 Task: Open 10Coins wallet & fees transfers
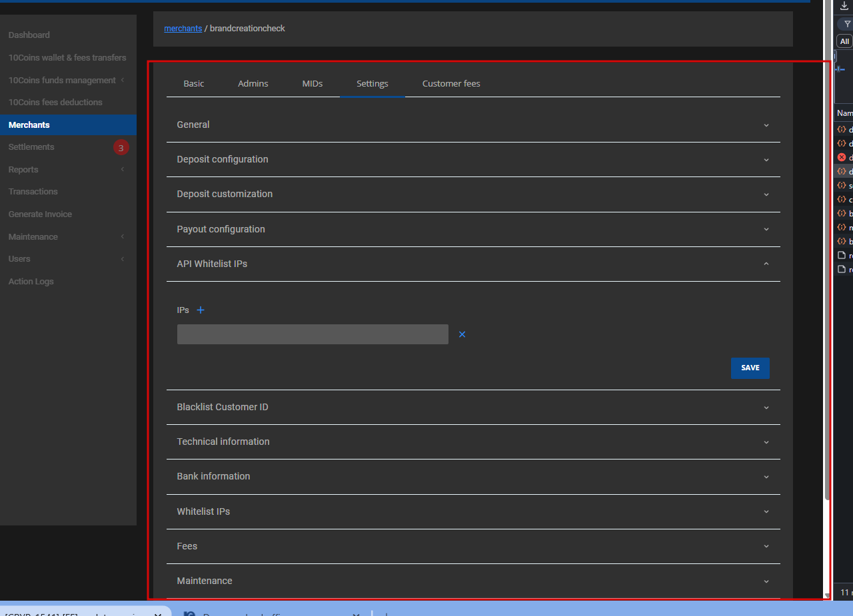click(67, 58)
